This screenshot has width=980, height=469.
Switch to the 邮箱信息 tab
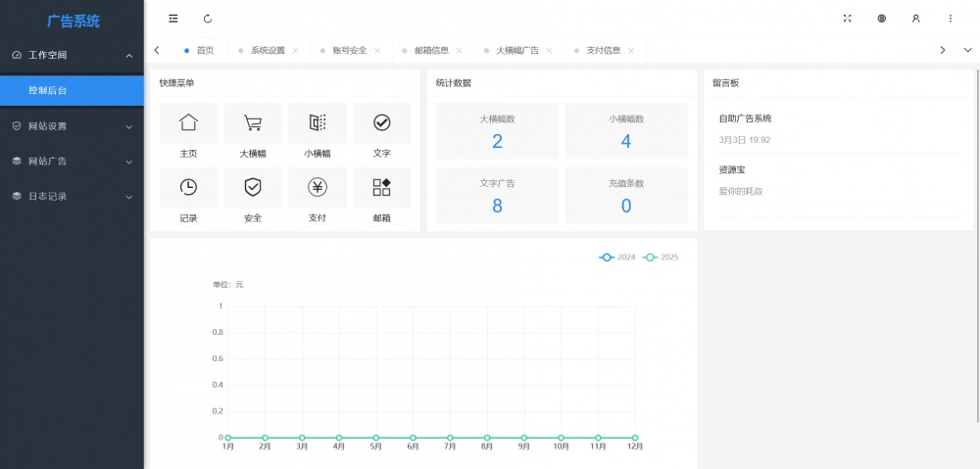[430, 50]
